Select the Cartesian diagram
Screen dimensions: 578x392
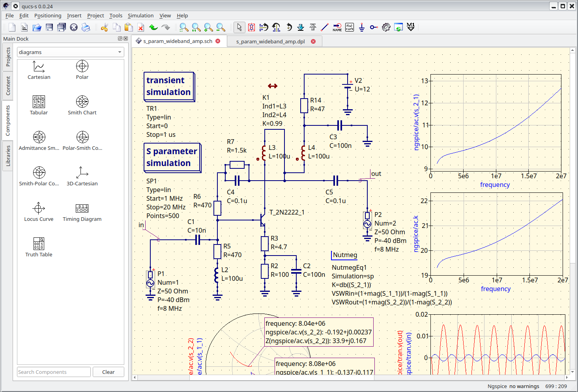(39, 70)
